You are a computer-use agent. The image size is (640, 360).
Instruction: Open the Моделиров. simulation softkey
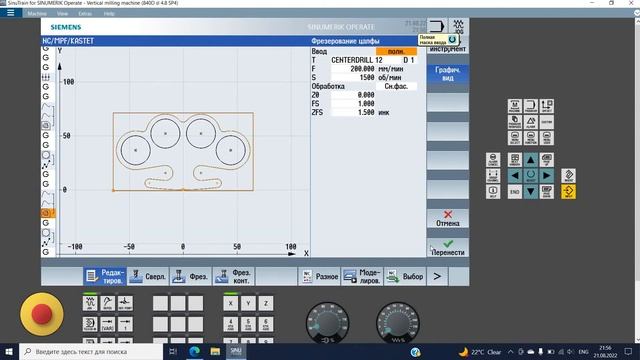click(362, 276)
